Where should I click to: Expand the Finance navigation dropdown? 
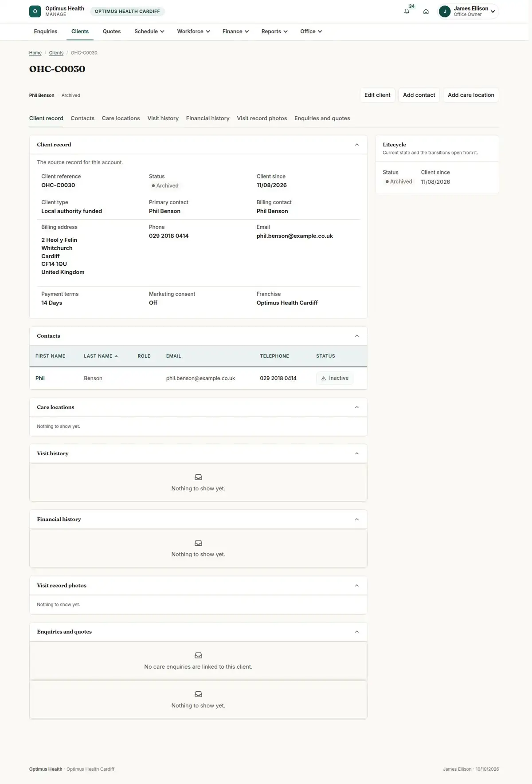[x=235, y=32]
